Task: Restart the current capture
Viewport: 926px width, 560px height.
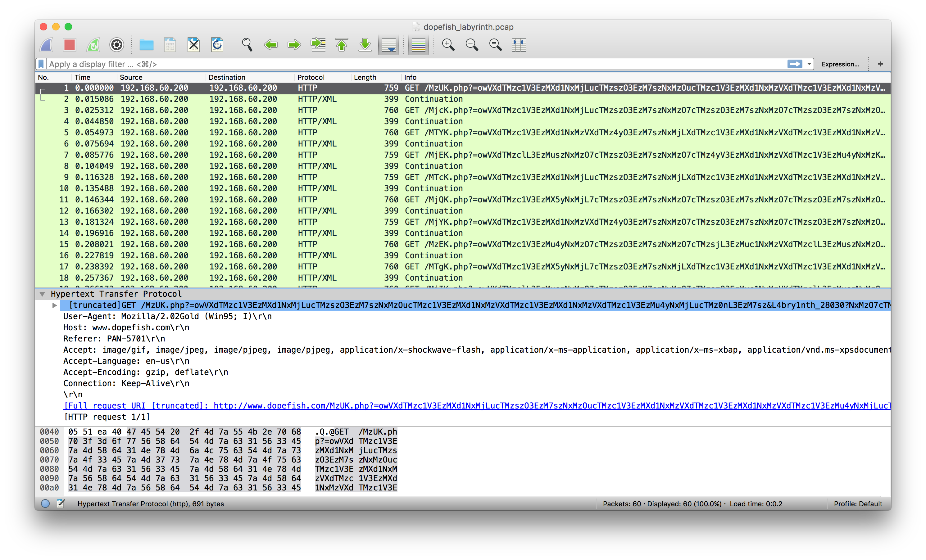Action: [93, 45]
